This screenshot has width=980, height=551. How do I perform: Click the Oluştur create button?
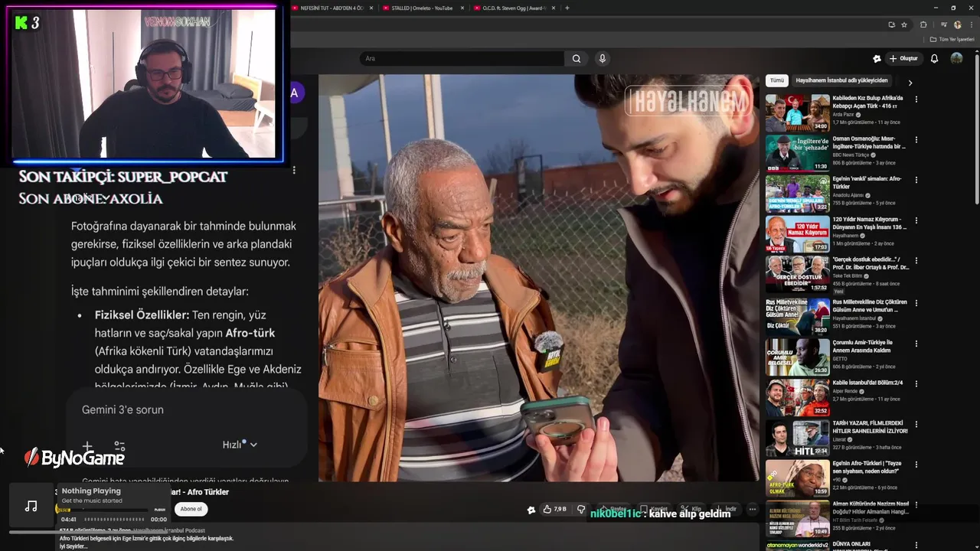pos(903,59)
